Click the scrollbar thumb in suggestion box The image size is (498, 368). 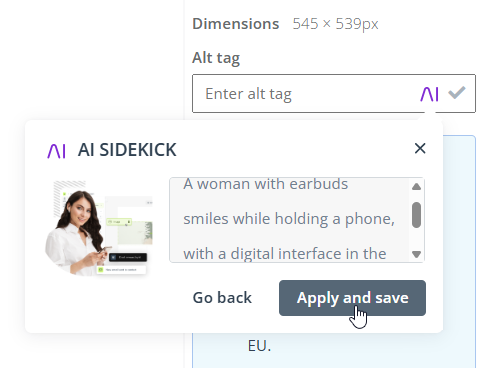416,215
